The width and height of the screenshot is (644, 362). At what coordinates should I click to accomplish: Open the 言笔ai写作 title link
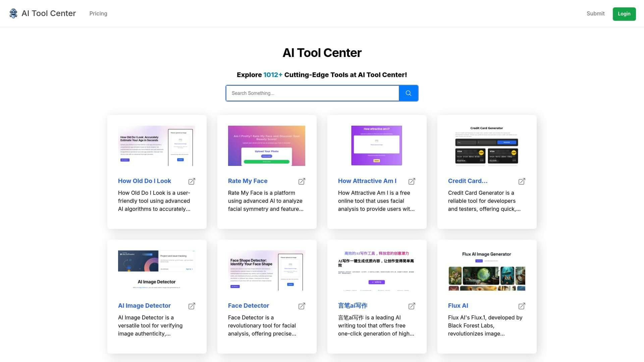pos(353,306)
